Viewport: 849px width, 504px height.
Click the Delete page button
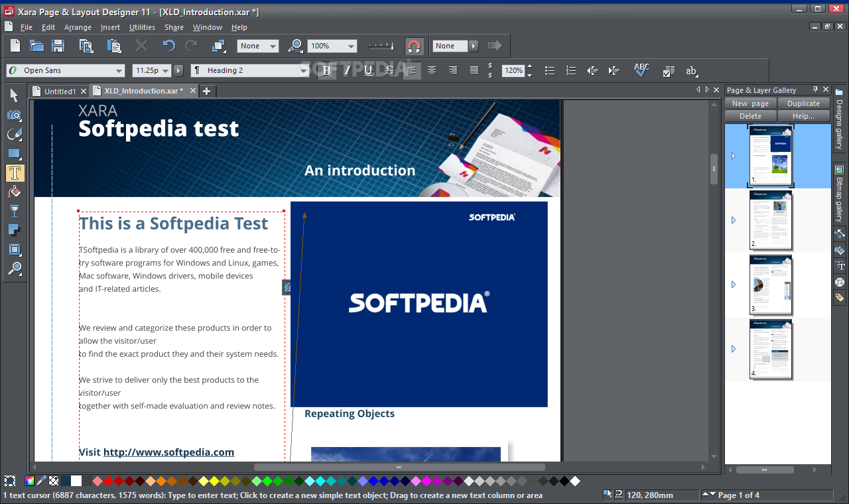tap(750, 116)
